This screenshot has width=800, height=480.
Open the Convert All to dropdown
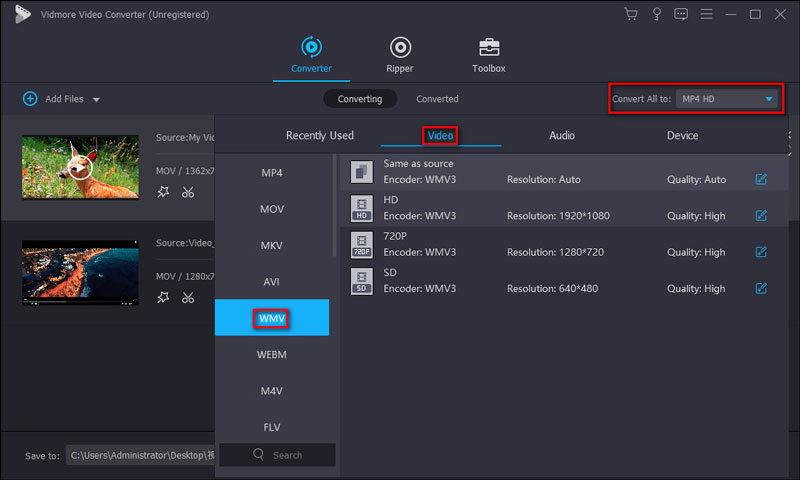click(x=727, y=99)
